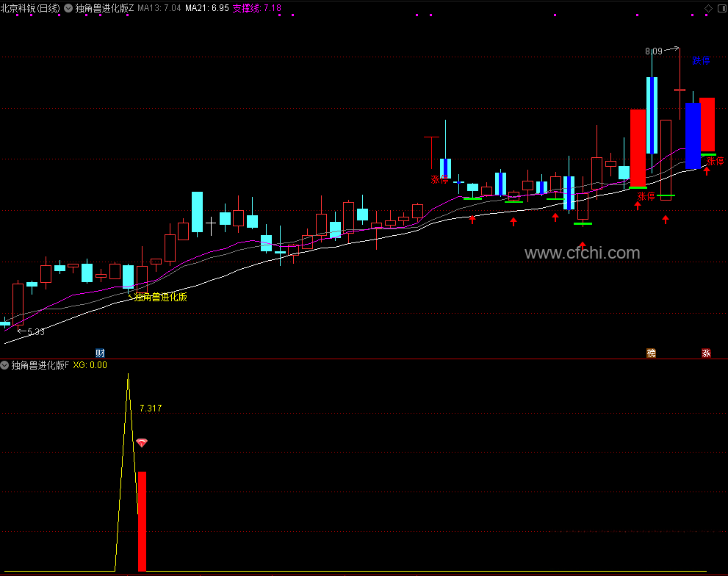Image resolution: width=728 pixels, height=576 pixels.
Task: Click the red arrow beneath the rightmost candle
Action: pos(707,171)
